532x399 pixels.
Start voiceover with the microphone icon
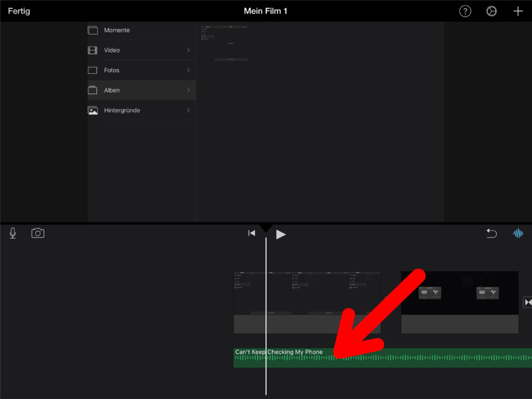pos(12,233)
